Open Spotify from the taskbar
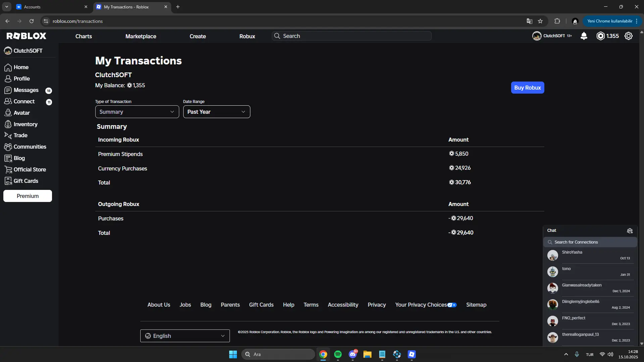Screen dimensions: 644x362 (338, 354)
